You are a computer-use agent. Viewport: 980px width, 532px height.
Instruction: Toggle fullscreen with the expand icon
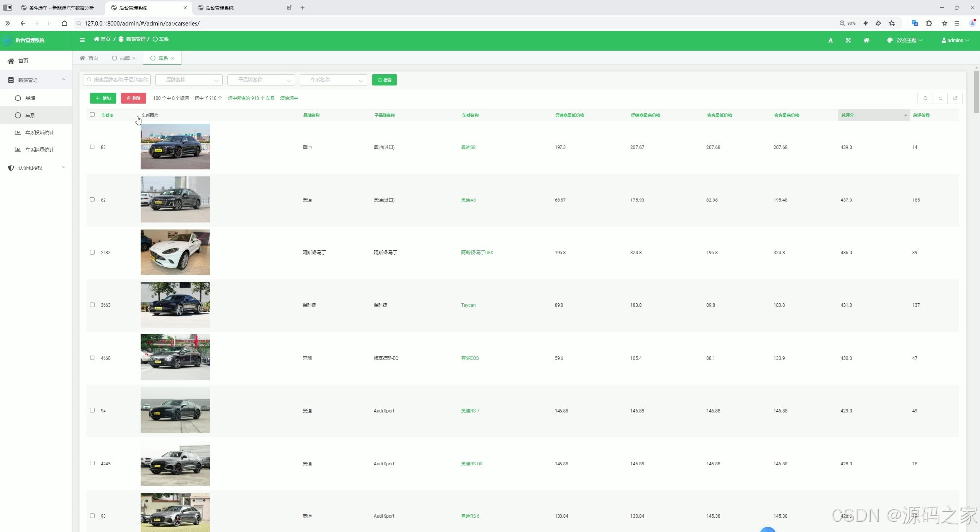click(848, 40)
